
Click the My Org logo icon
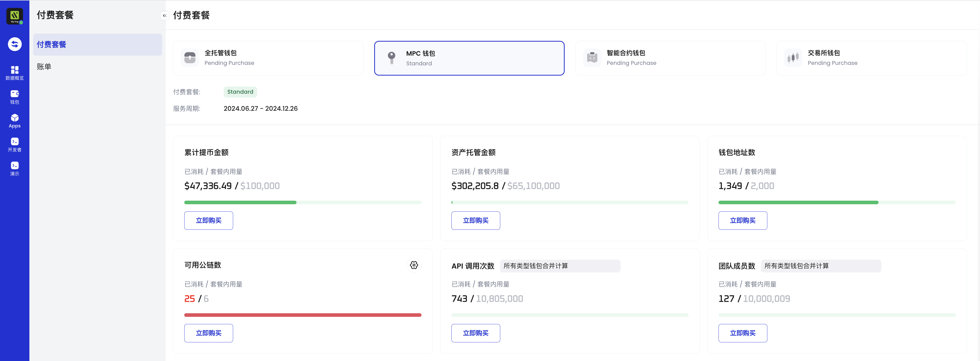pos(15,16)
